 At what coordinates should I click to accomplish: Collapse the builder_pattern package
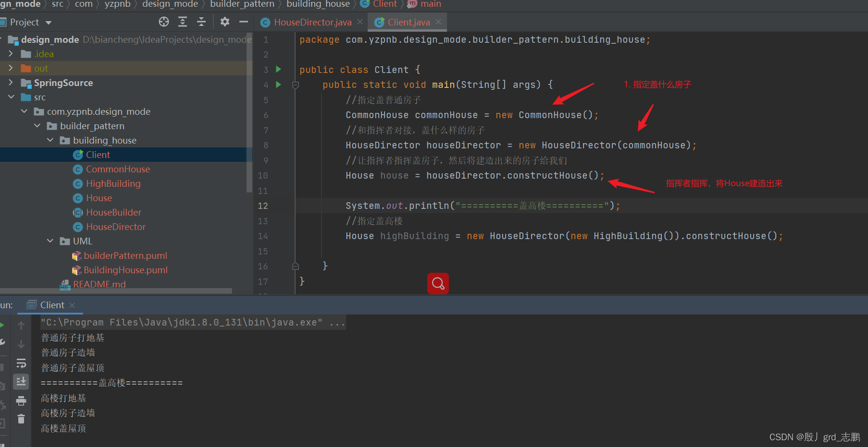coord(37,126)
